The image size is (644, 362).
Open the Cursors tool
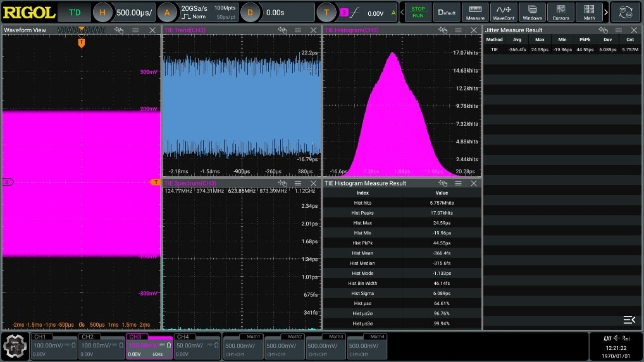pos(560,12)
